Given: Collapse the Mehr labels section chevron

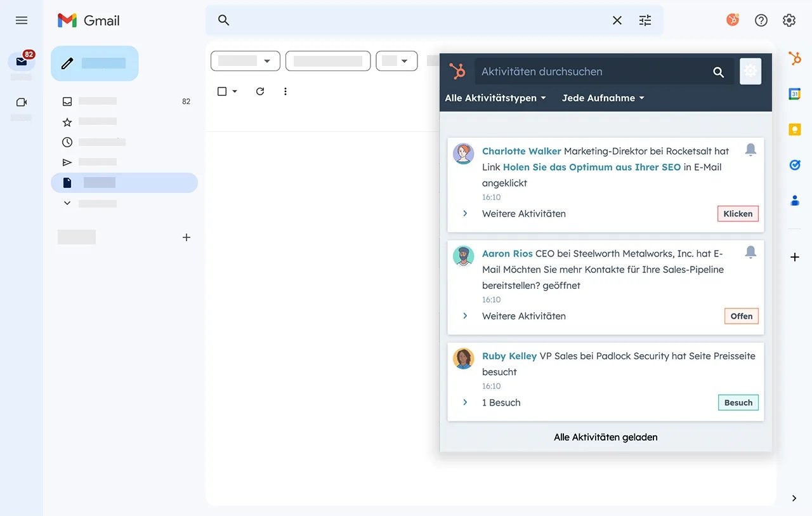Looking at the screenshot, I should pyautogui.click(x=66, y=202).
